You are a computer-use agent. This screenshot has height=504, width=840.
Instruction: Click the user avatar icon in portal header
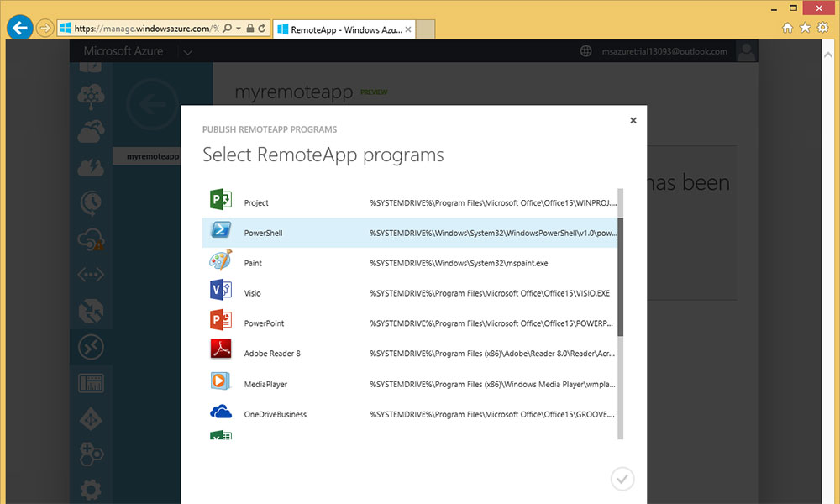pos(746,51)
